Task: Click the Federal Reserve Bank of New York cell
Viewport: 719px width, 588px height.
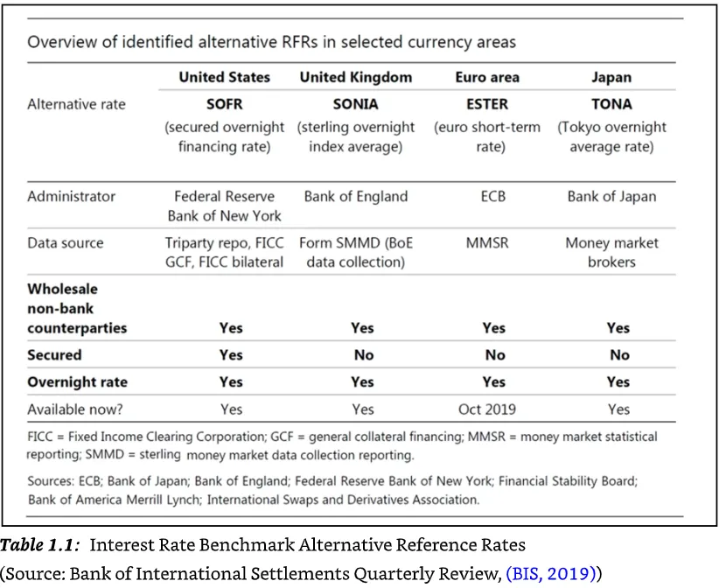Action: [224, 206]
